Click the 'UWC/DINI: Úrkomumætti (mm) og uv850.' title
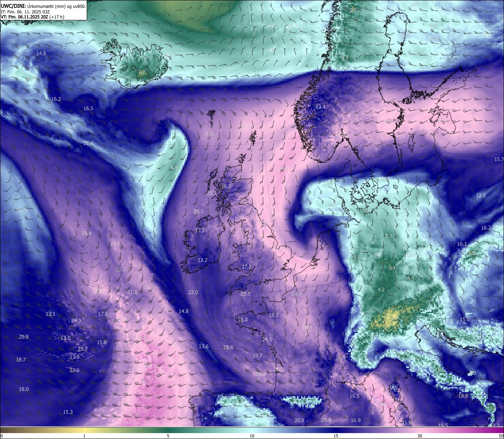This screenshot has height=439, width=504. pyautogui.click(x=43, y=6)
